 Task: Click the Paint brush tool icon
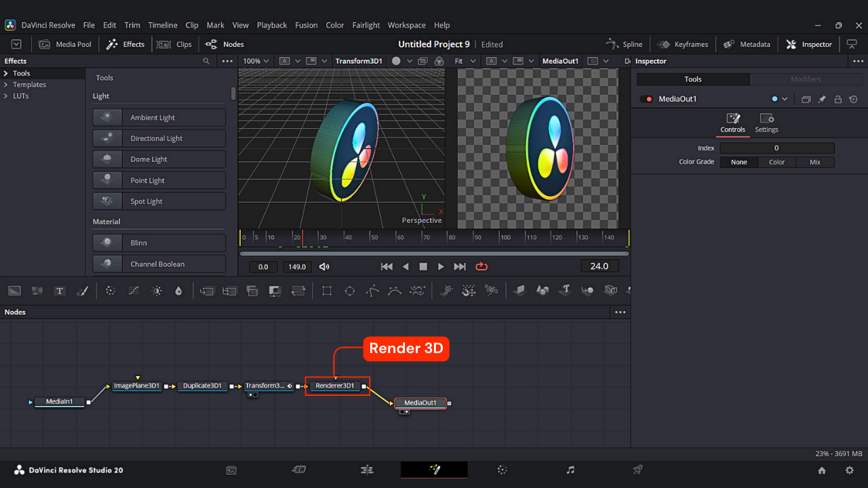[82, 291]
